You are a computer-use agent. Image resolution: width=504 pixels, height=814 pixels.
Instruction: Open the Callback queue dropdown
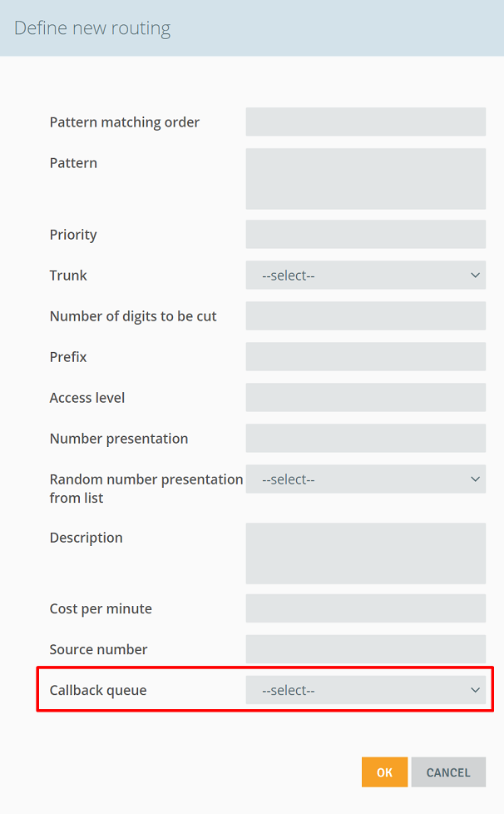[x=366, y=690]
